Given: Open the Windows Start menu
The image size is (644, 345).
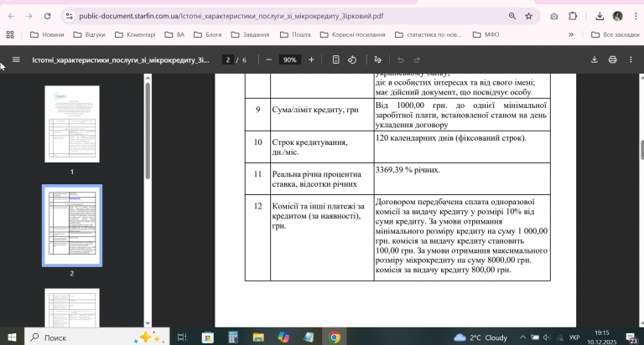Looking at the screenshot, I should point(12,337).
